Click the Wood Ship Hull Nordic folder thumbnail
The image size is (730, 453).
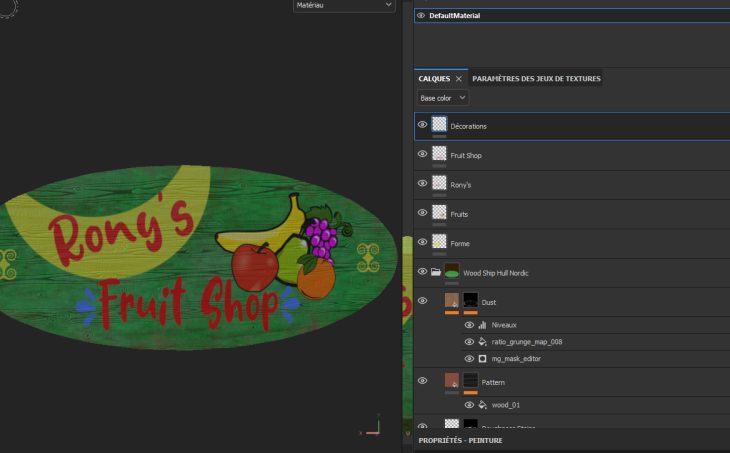(452, 272)
